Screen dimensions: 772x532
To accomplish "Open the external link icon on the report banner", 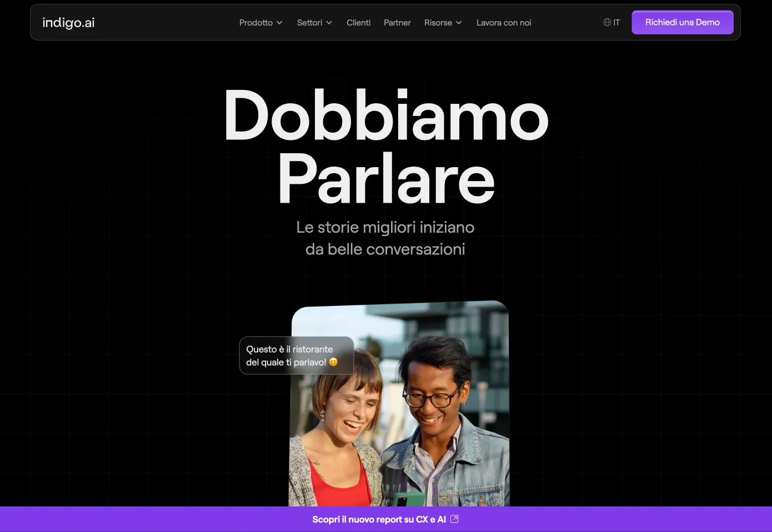I will (454, 519).
